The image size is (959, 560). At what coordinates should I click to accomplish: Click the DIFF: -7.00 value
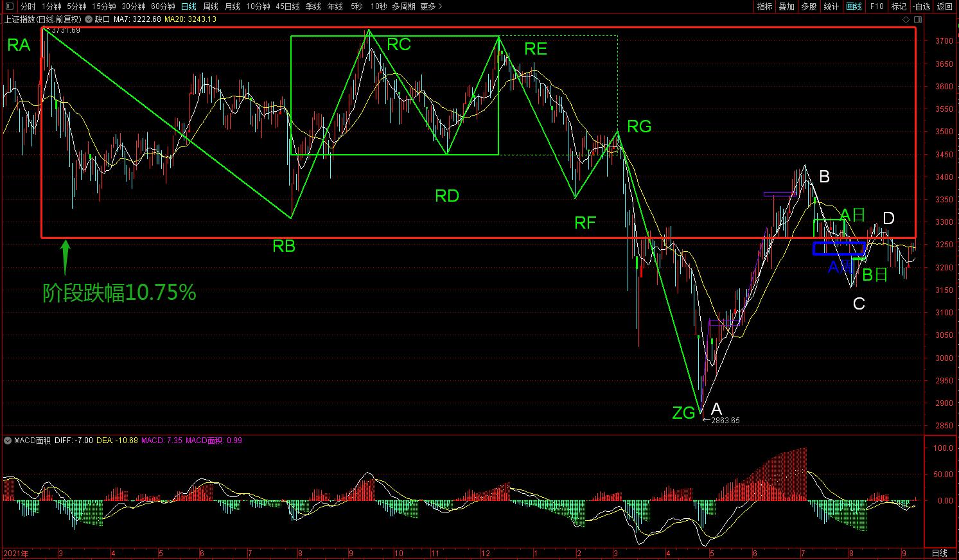pyautogui.click(x=74, y=441)
